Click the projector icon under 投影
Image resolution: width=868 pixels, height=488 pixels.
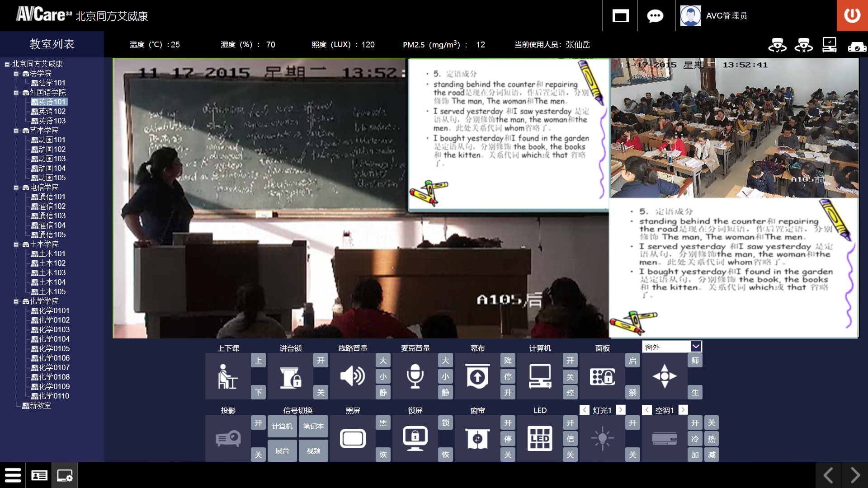[228, 438]
